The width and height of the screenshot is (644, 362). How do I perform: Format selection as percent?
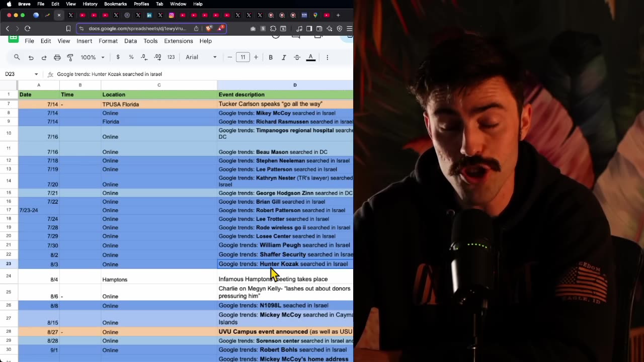tap(131, 57)
